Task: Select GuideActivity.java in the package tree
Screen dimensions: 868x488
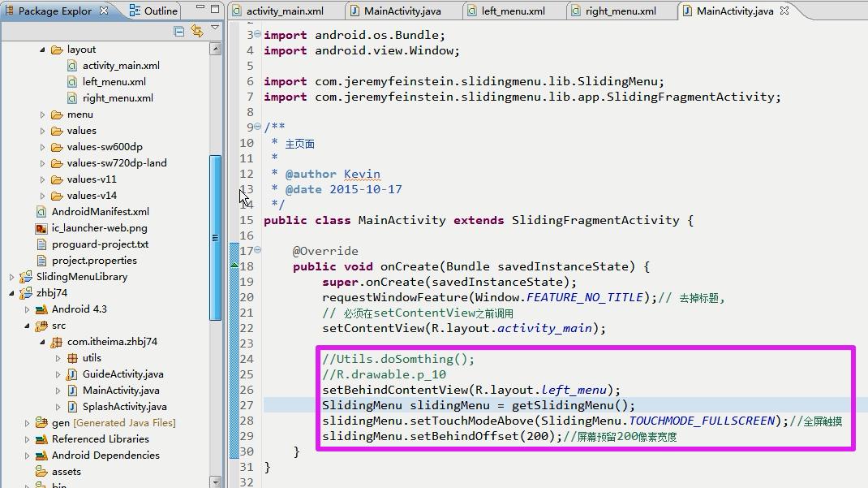Action: 122,374
